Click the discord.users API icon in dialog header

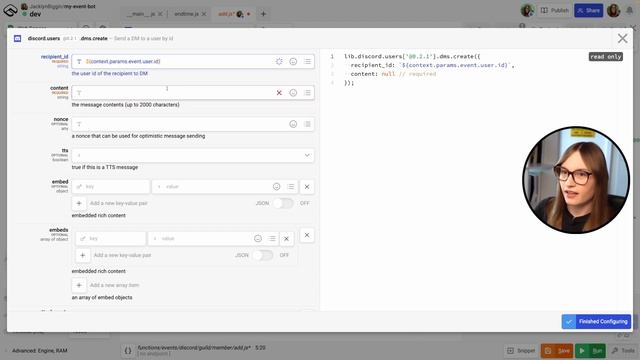18,38
